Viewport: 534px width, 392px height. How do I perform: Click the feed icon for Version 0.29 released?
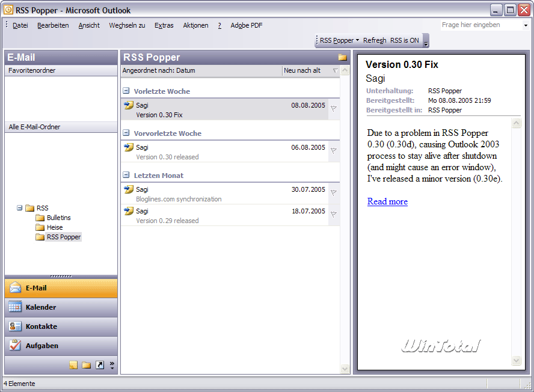tap(129, 211)
